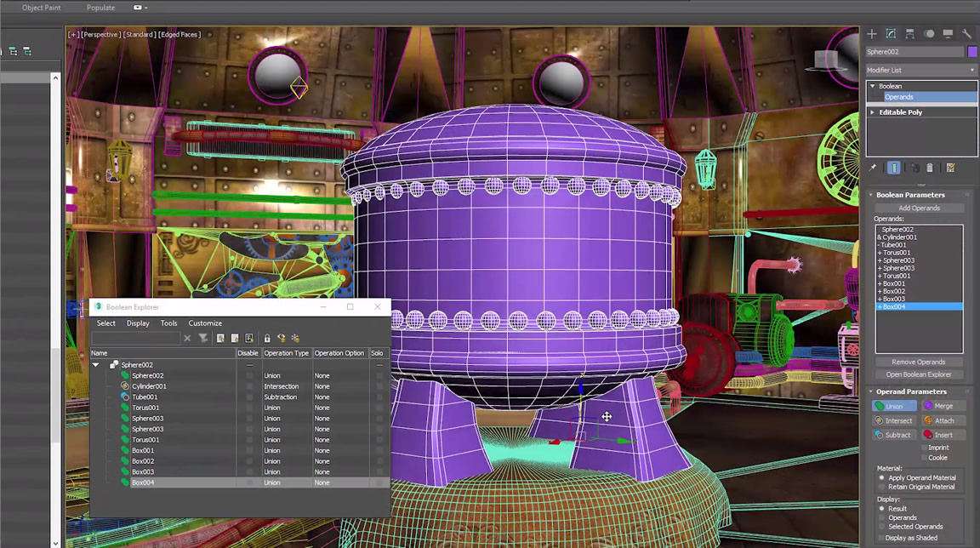Select the Intersect operand operation
Viewport: 980px width, 548px height.
tap(894, 420)
